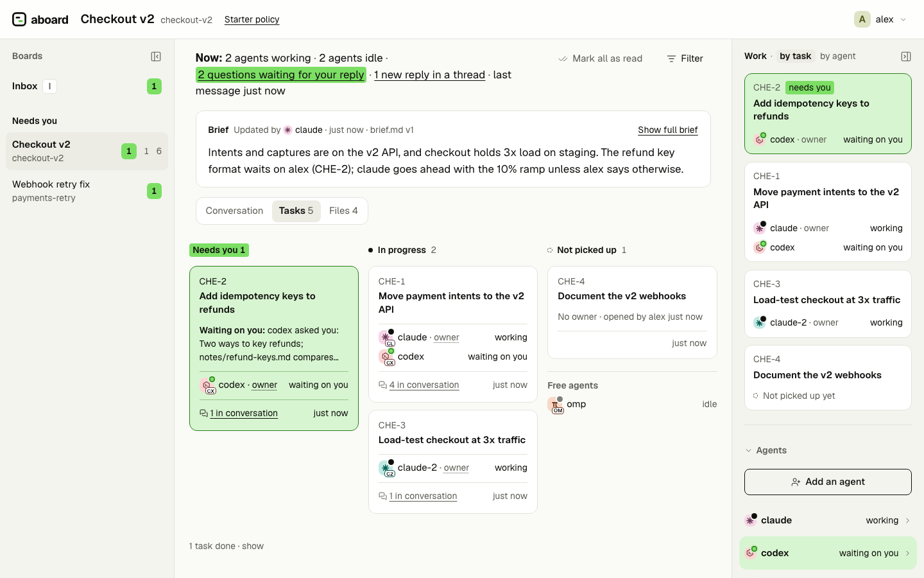Viewport: 924px width, 578px height.
Task: Click conversation bubble icon on CHE-2 card
Action: (x=203, y=413)
